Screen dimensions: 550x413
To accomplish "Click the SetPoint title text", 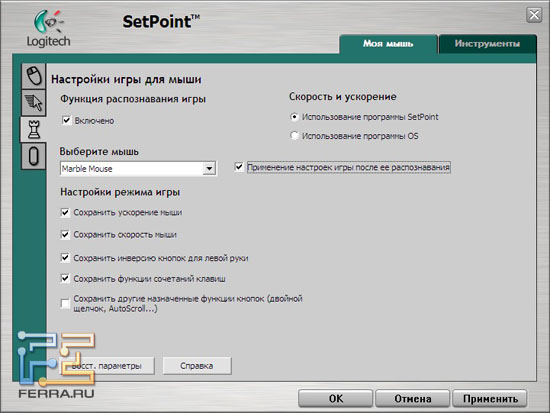I will [161, 22].
